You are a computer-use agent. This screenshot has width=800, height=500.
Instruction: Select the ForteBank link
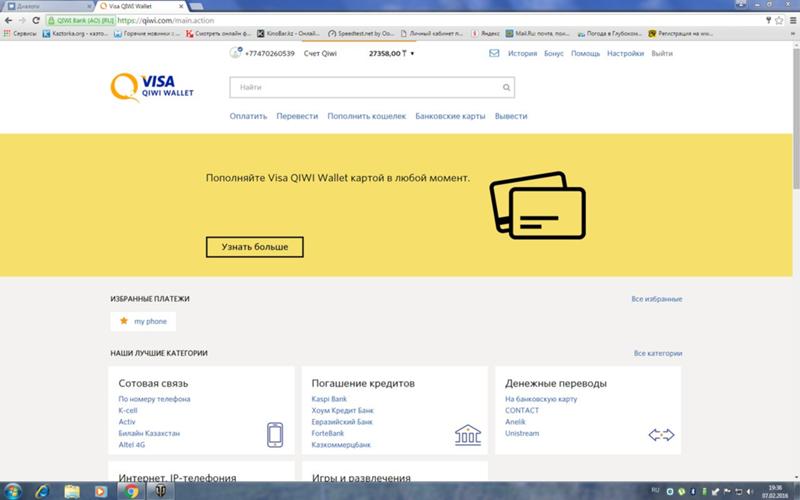[328, 433]
